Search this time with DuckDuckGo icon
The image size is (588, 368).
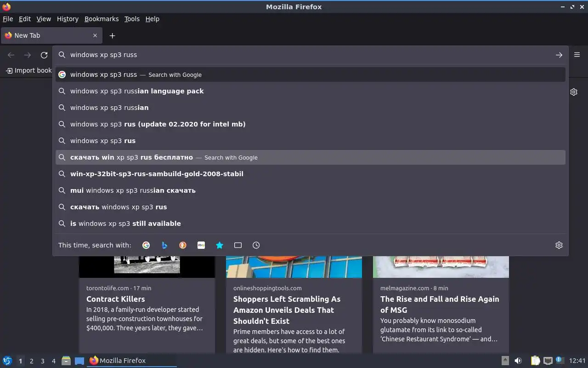pyautogui.click(x=183, y=245)
